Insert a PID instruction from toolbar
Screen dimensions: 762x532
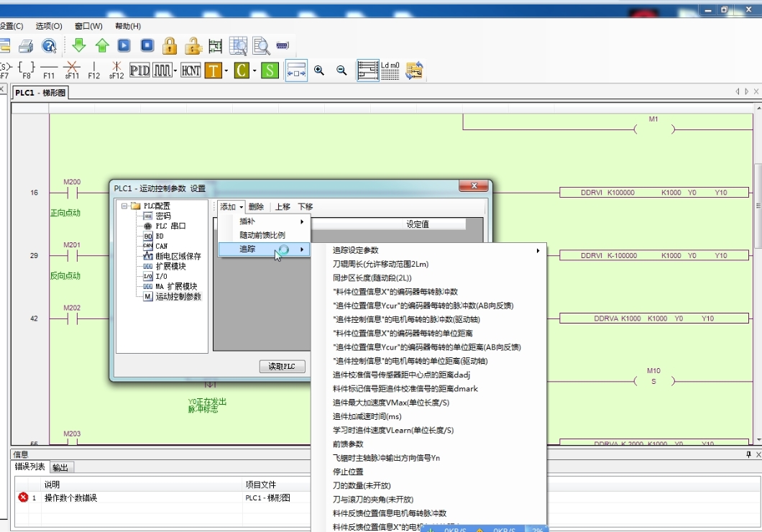pyautogui.click(x=139, y=70)
